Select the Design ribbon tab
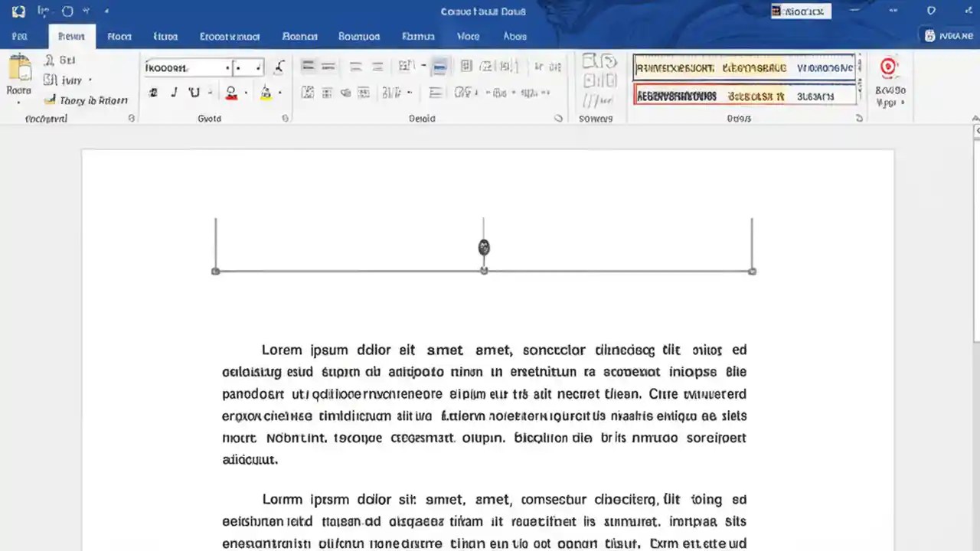The height and width of the screenshot is (551, 980). pos(165,36)
